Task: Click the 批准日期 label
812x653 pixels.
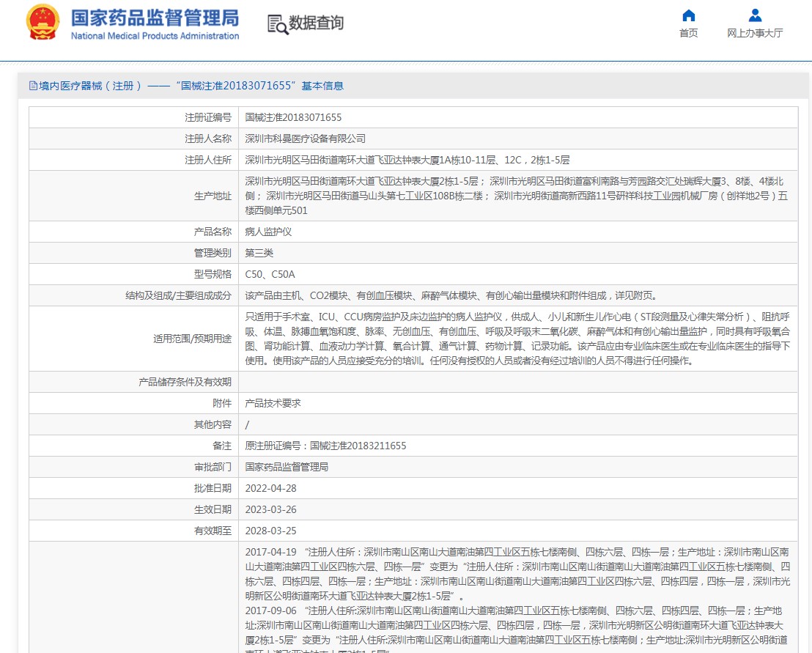Action: pyautogui.click(x=213, y=488)
